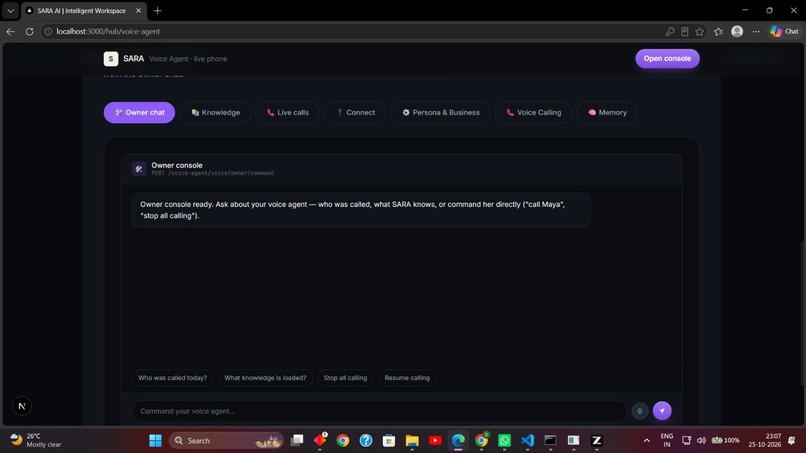
Task: Select the 'Resume calling' suggestion
Action: tap(407, 378)
